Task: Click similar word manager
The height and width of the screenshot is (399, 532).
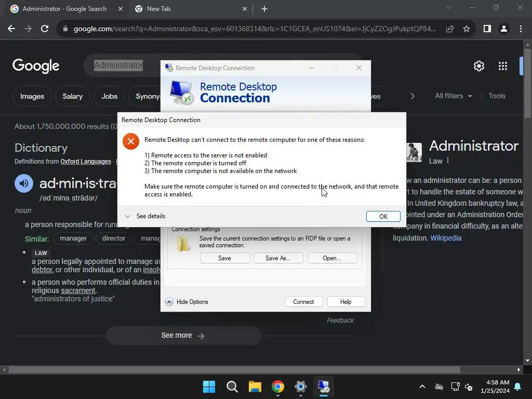Action: (x=73, y=238)
